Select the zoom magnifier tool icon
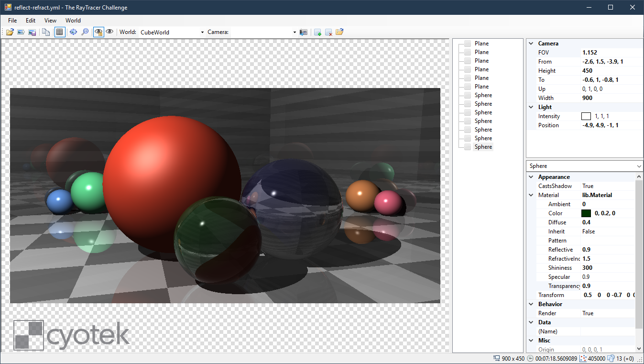 point(85,32)
